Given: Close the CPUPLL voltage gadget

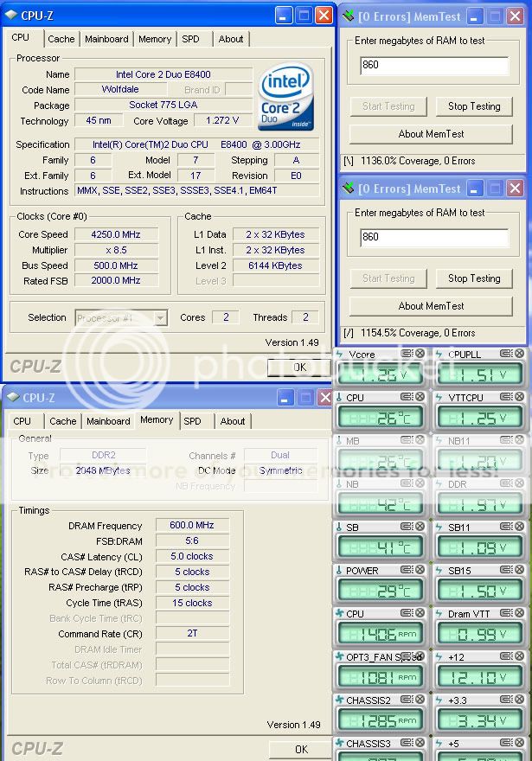Looking at the screenshot, I should coord(519,354).
